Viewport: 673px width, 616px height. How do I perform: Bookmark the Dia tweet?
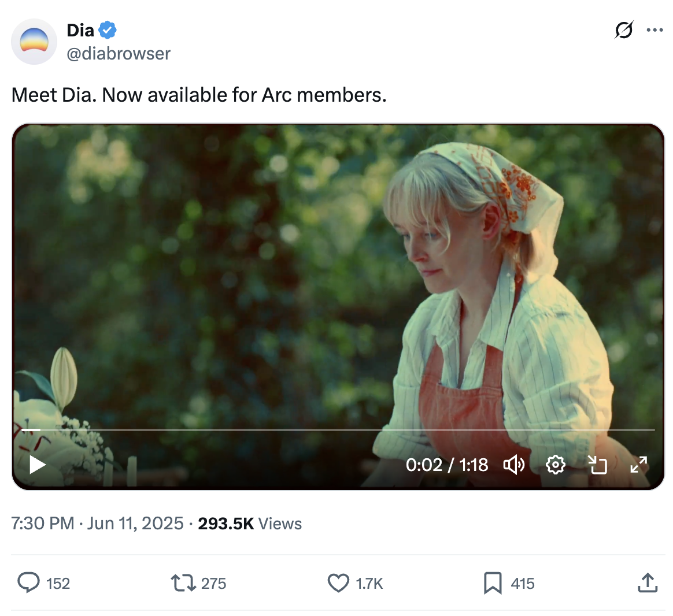(x=493, y=583)
